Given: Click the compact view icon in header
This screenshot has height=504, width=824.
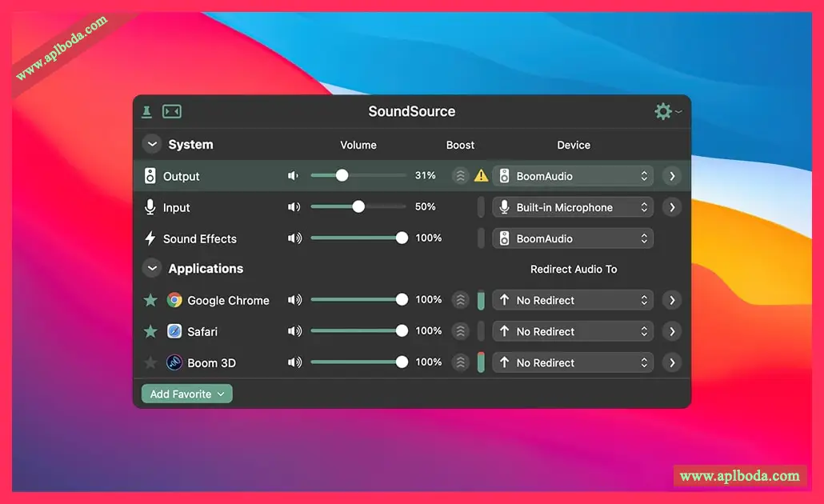Looking at the screenshot, I should [x=172, y=112].
